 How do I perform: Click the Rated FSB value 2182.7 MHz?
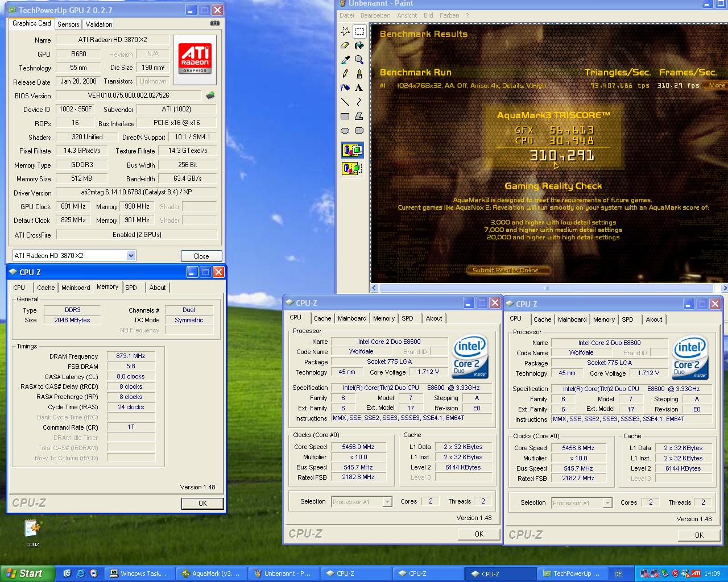coord(578,479)
